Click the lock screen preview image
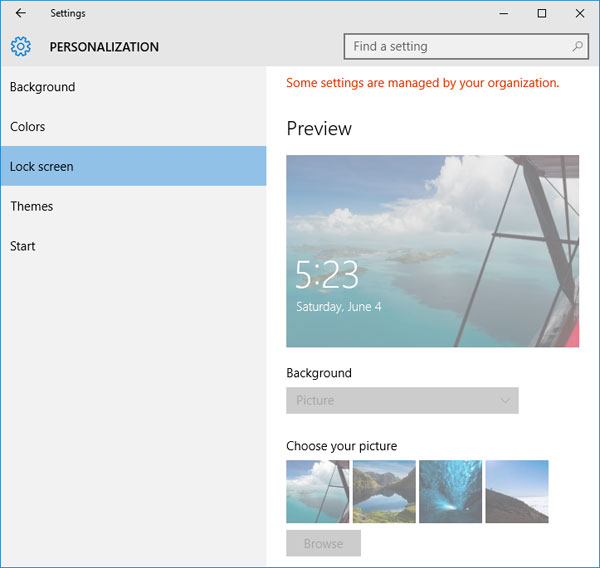Screen dimensions: 600x568 point(432,250)
